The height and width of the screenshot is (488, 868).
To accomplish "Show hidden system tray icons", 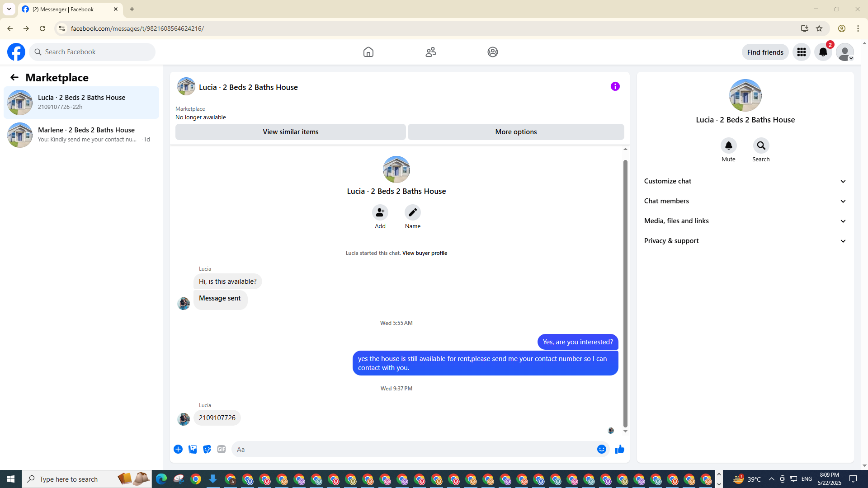I will [772, 479].
